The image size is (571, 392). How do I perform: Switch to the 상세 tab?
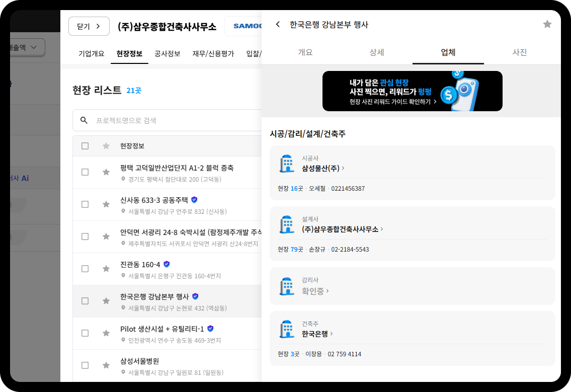click(376, 52)
